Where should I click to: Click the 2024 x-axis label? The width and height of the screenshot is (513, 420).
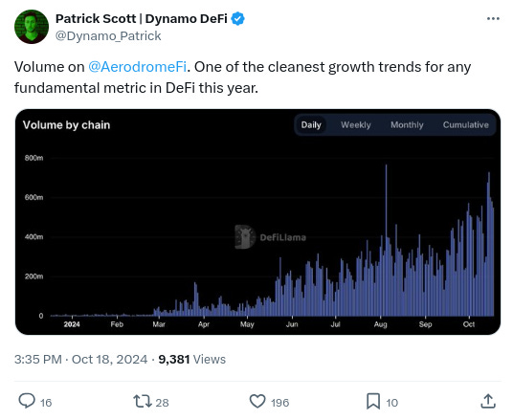[x=72, y=324]
